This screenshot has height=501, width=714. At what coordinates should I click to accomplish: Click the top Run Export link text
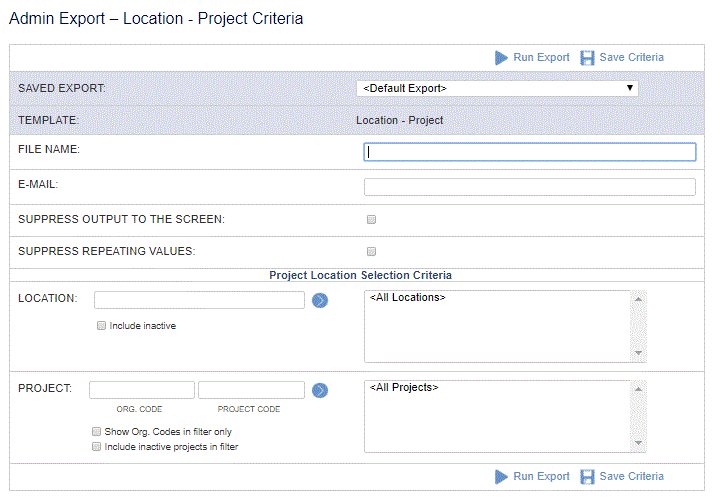(541, 57)
